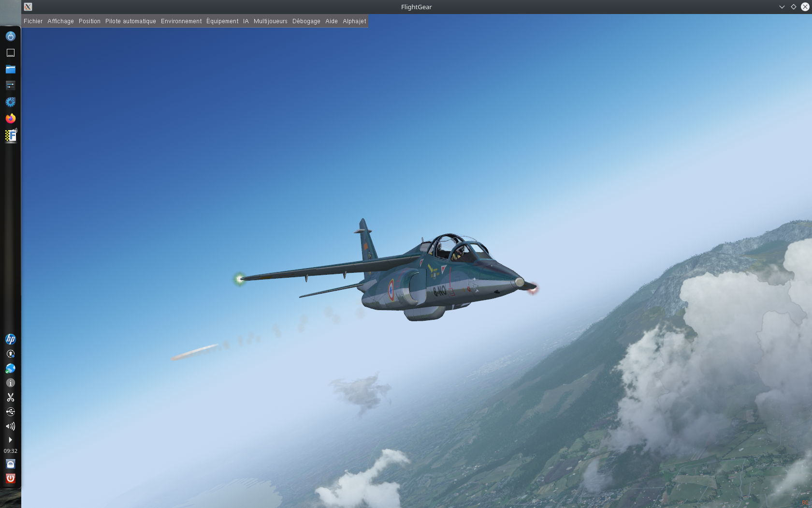This screenshot has width=812, height=508.
Task: Open the Multijoueurs menu
Action: pyautogui.click(x=271, y=21)
